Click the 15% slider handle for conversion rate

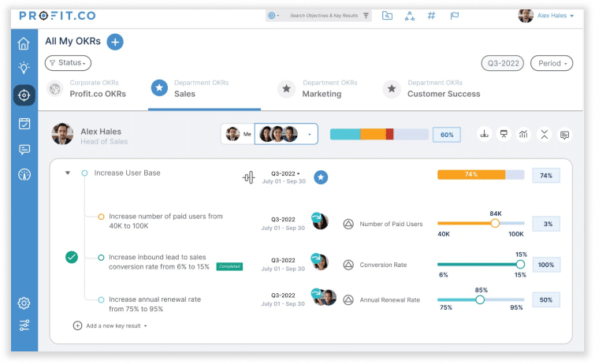[x=520, y=264]
